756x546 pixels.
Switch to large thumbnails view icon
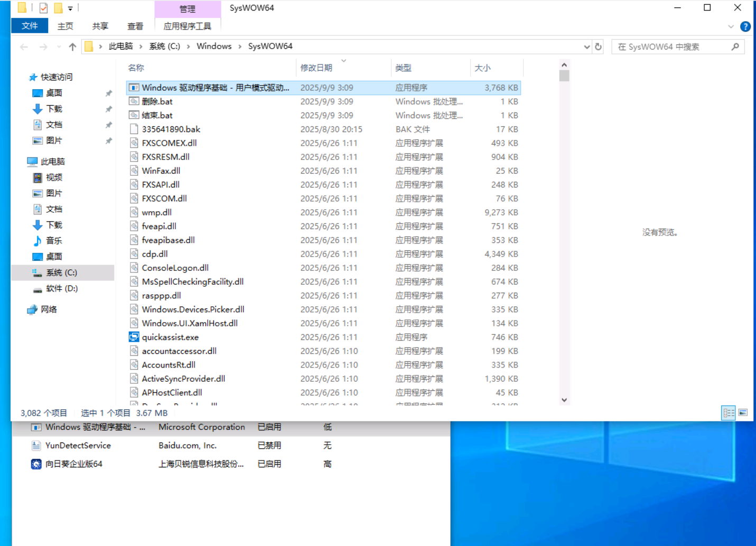[x=743, y=413]
